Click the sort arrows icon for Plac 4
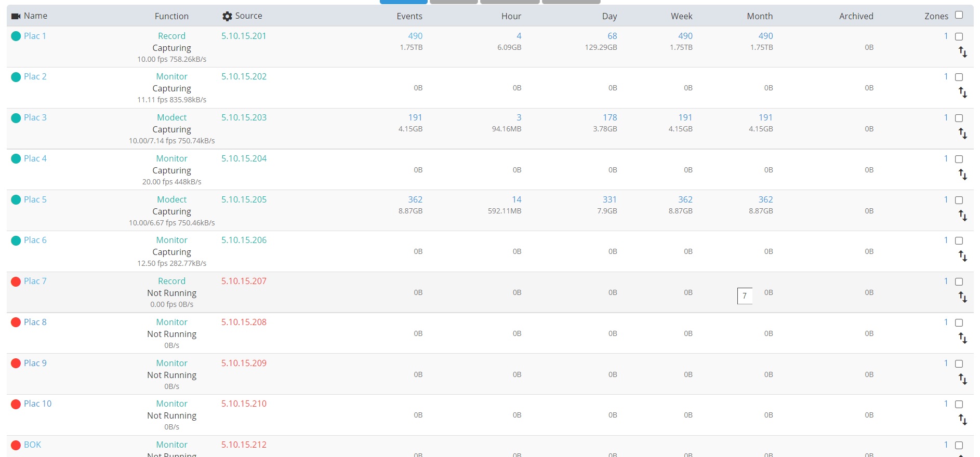This screenshot has height=457, width=980. click(962, 174)
